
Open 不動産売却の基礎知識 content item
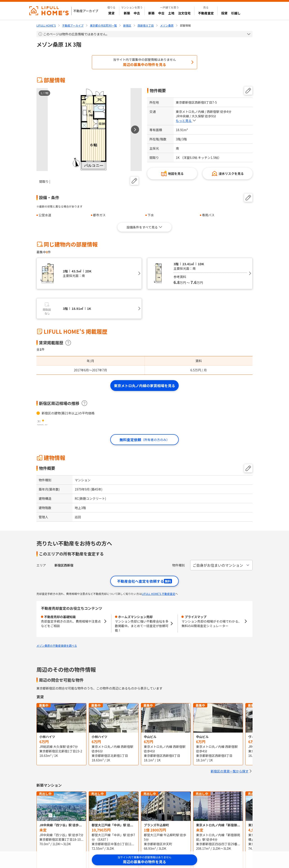pos(74,621)
